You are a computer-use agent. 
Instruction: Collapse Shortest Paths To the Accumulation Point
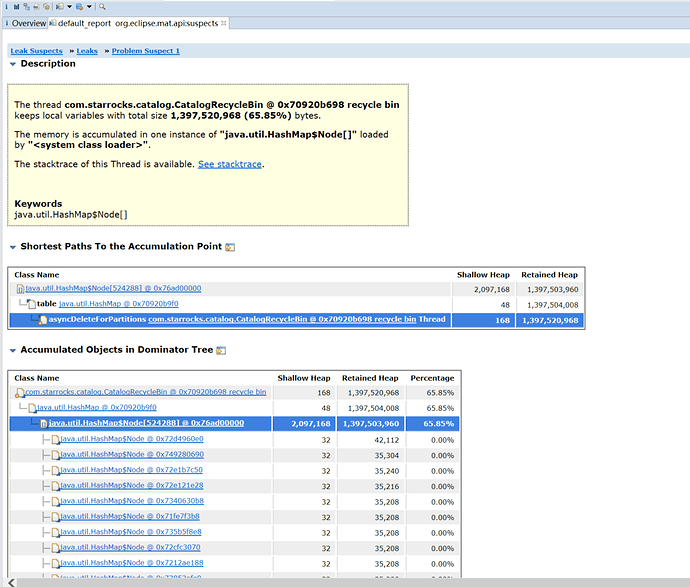coord(13,247)
